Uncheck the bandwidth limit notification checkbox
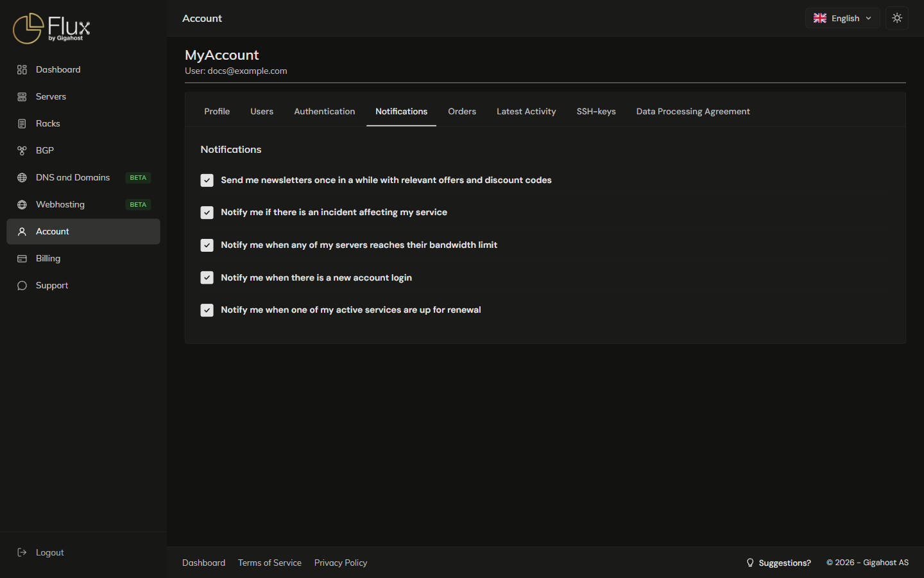 point(207,245)
